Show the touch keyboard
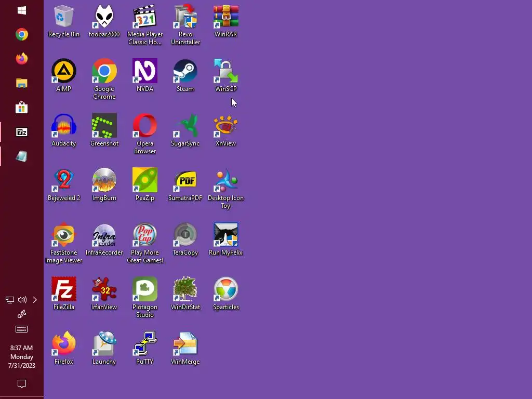532x399 pixels. point(22,329)
